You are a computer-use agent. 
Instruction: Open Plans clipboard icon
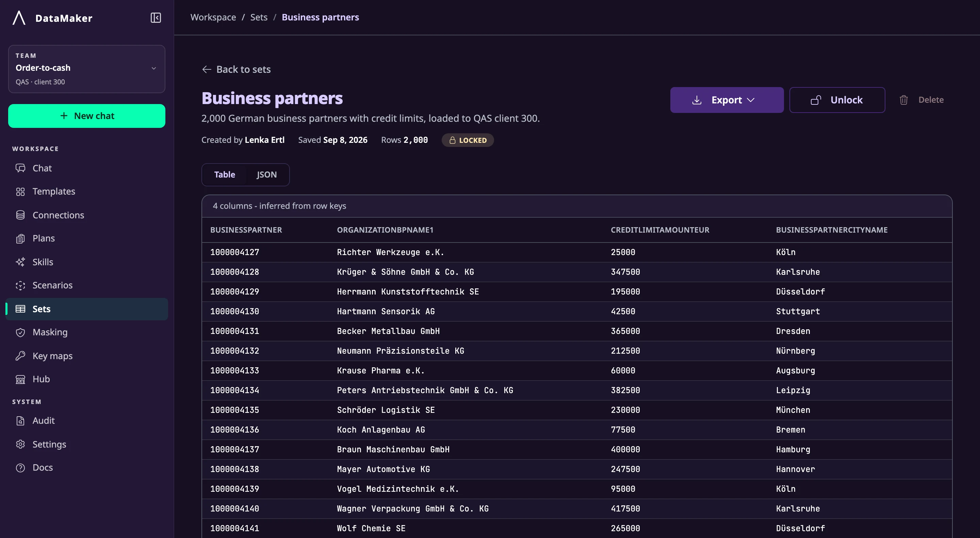pos(20,238)
